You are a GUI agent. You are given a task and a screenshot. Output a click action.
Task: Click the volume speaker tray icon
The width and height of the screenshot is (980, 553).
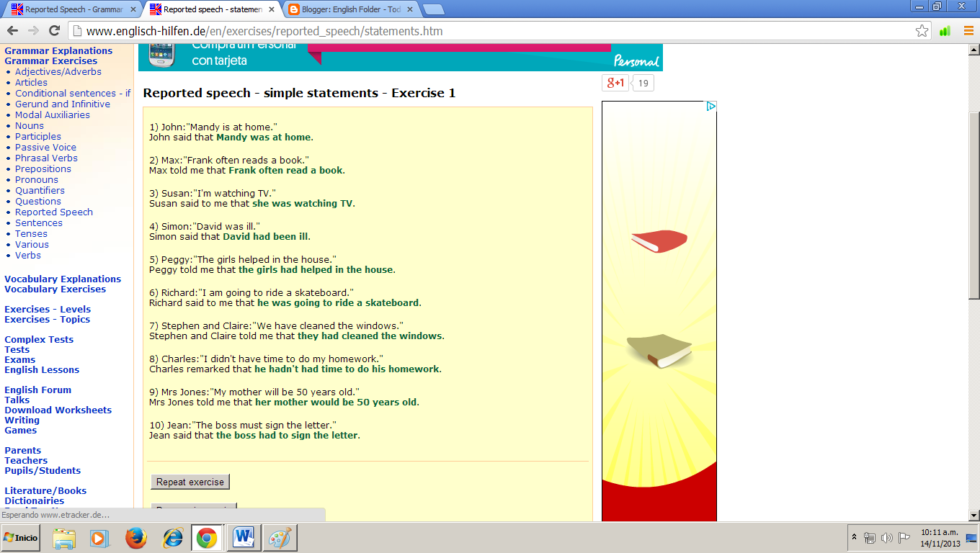887,538
